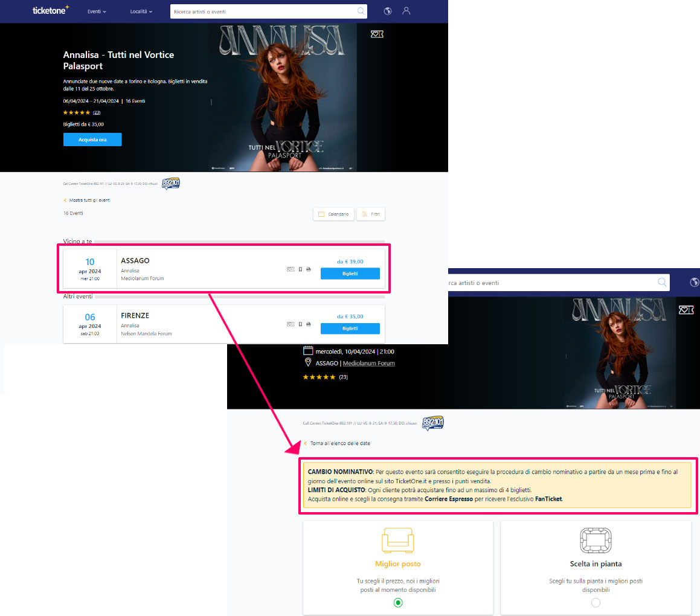Click the armchair icon above Miglior posto
This screenshot has width=700, height=616.
397,541
